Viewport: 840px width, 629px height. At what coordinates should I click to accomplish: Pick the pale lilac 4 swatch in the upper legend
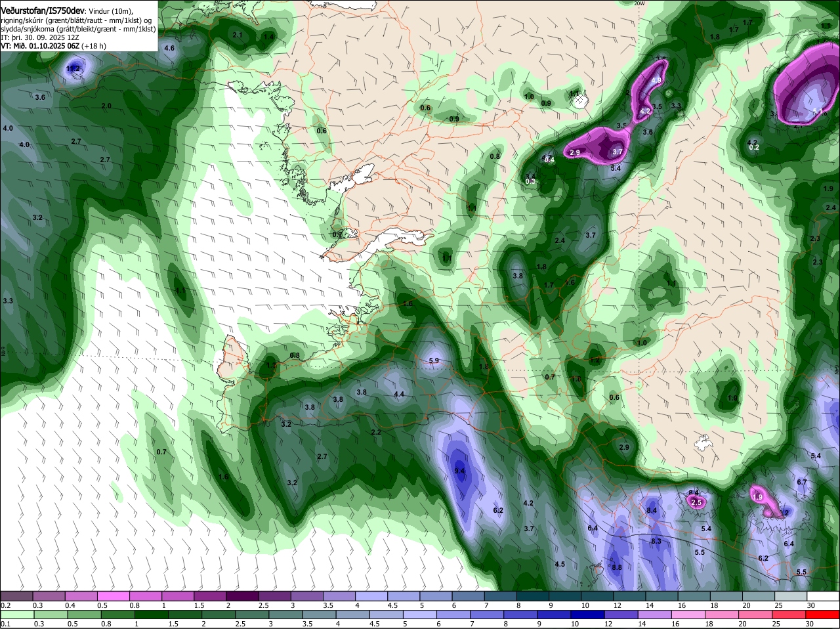click(373, 596)
